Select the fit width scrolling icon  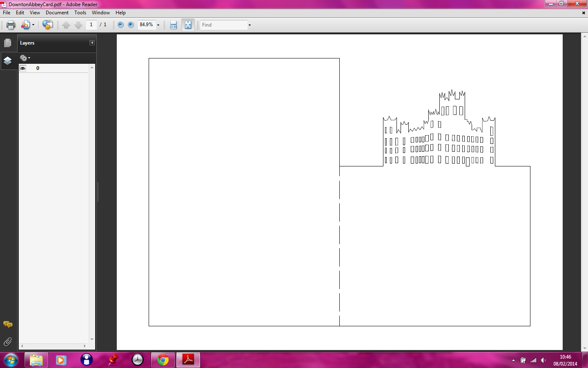click(174, 25)
